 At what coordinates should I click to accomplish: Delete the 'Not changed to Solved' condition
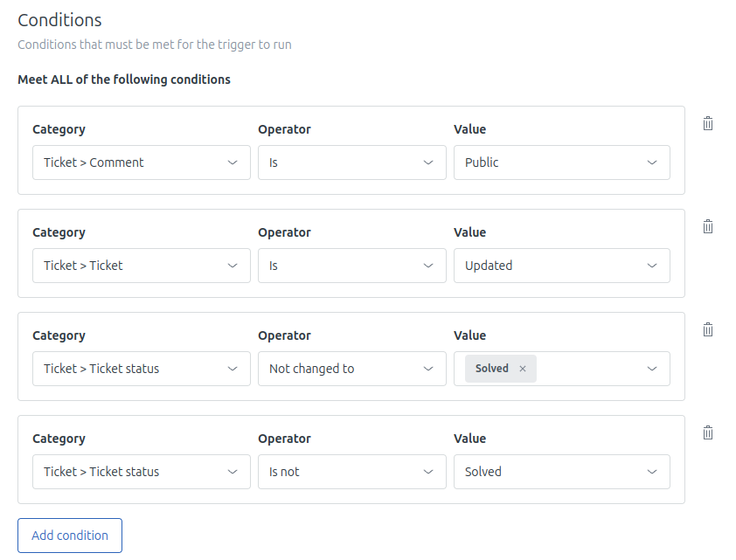(707, 329)
